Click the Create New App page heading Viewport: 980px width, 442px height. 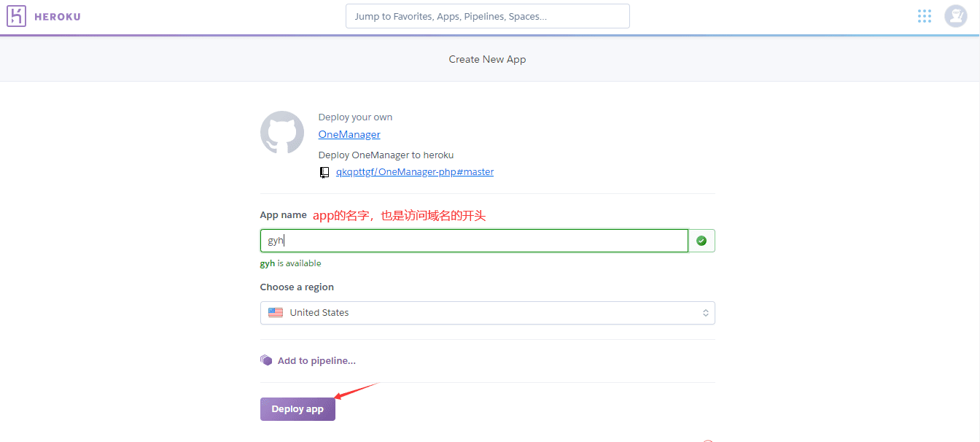coord(487,59)
